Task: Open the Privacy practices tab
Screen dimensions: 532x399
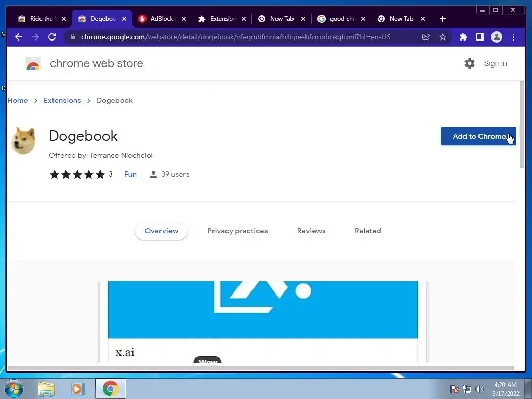Action: [x=237, y=231]
